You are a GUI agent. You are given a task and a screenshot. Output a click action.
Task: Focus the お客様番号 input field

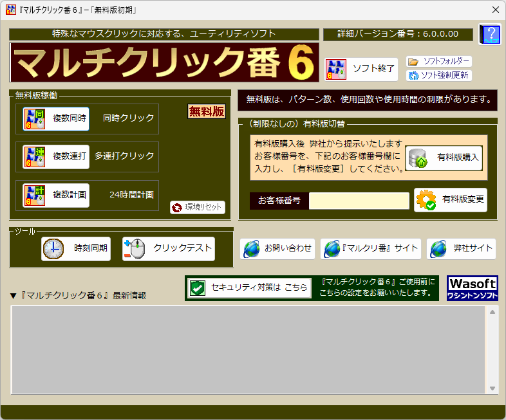point(359,201)
